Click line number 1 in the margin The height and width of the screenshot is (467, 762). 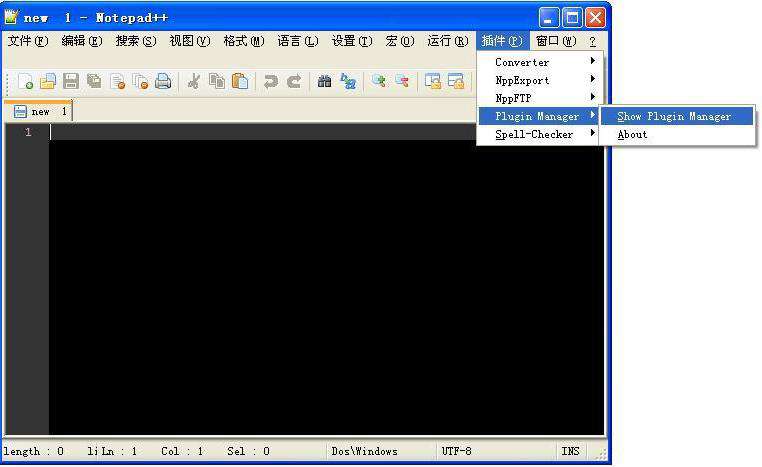coord(28,132)
